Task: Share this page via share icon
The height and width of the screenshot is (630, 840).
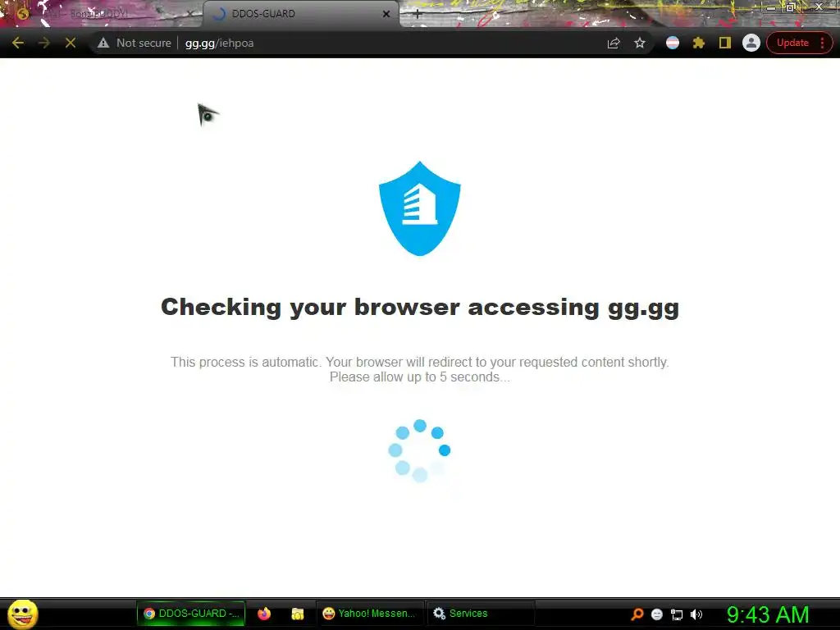Action: [x=614, y=43]
